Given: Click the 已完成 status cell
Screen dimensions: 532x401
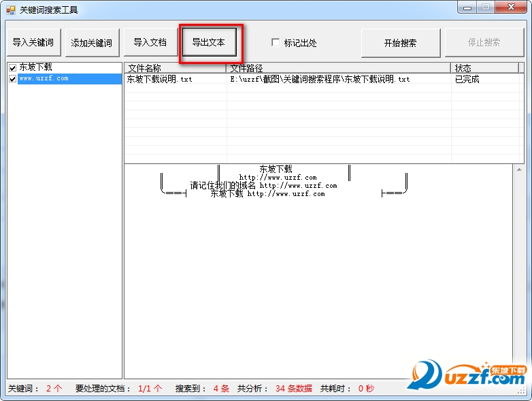Looking at the screenshot, I should [x=467, y=79].
